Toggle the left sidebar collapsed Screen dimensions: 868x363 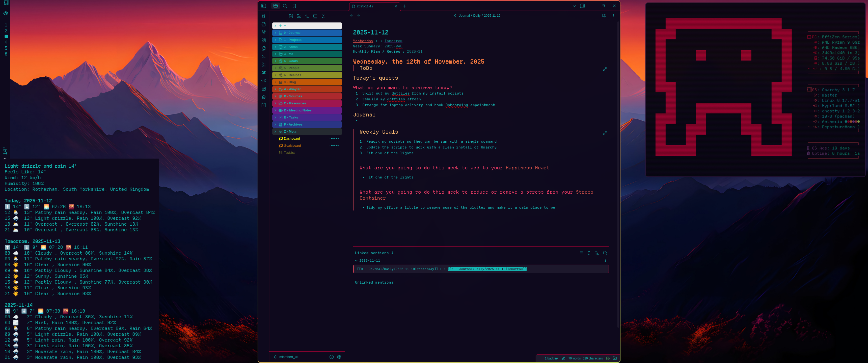(x=263, y=6)
